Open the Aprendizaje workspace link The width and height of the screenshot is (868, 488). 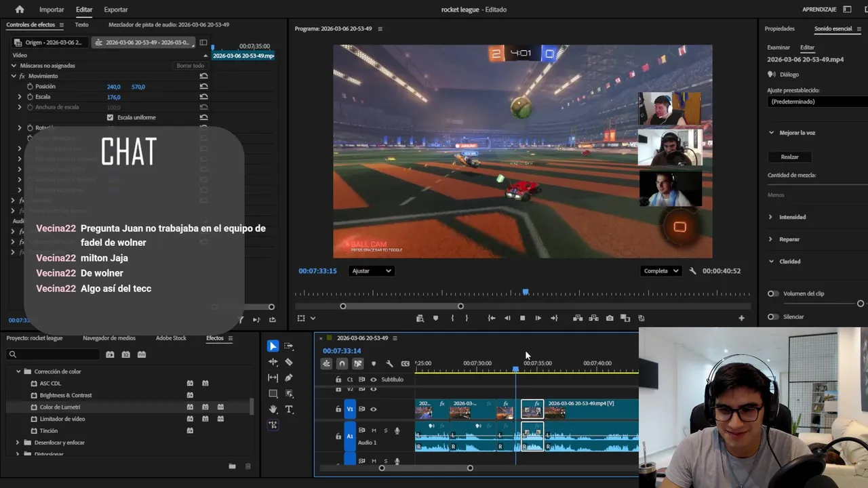pos(819,9)
